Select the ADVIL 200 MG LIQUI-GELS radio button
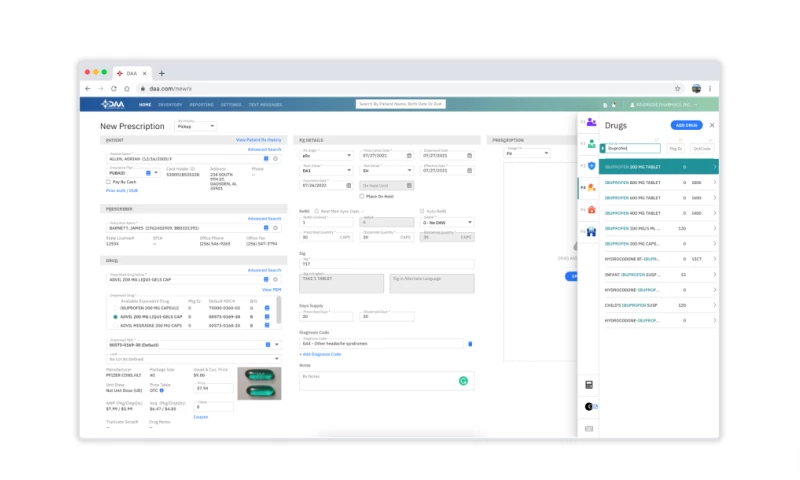The height and width of the screenshot is (480, 800). [116, 316]
